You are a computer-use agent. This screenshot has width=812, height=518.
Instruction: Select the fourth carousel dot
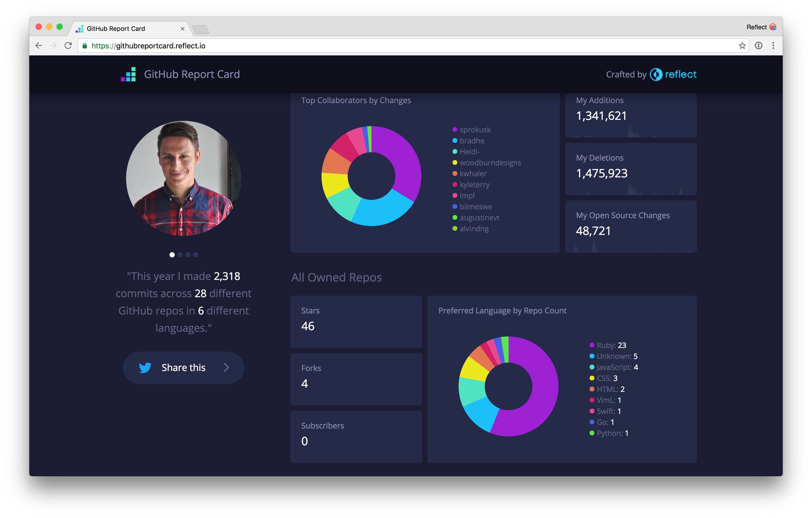(x=196, y=255)
